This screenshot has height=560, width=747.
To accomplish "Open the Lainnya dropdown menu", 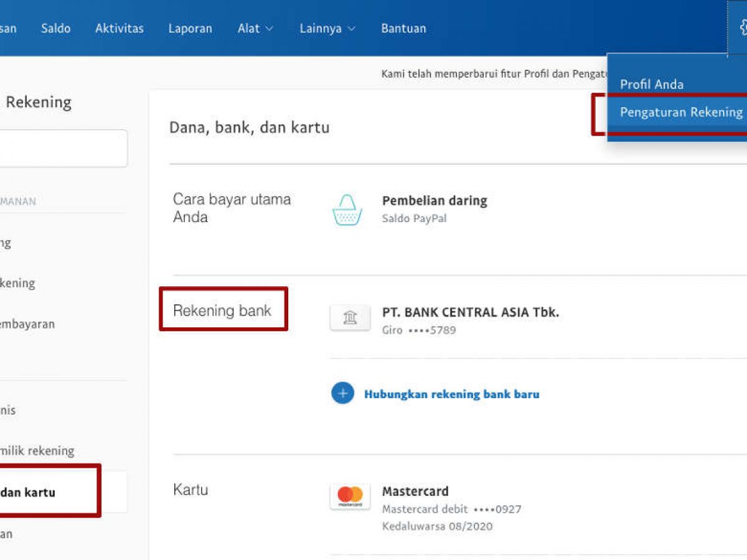I will 327,28.
